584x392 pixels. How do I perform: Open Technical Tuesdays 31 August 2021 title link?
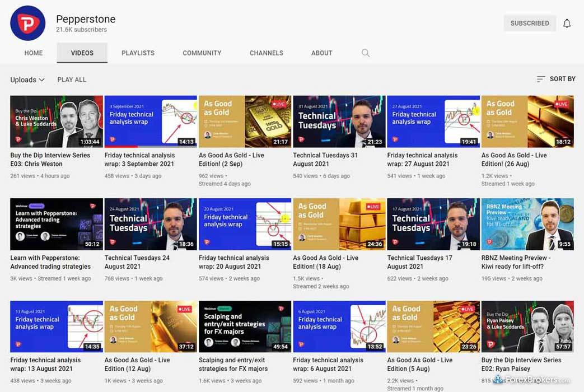point(325,160)
